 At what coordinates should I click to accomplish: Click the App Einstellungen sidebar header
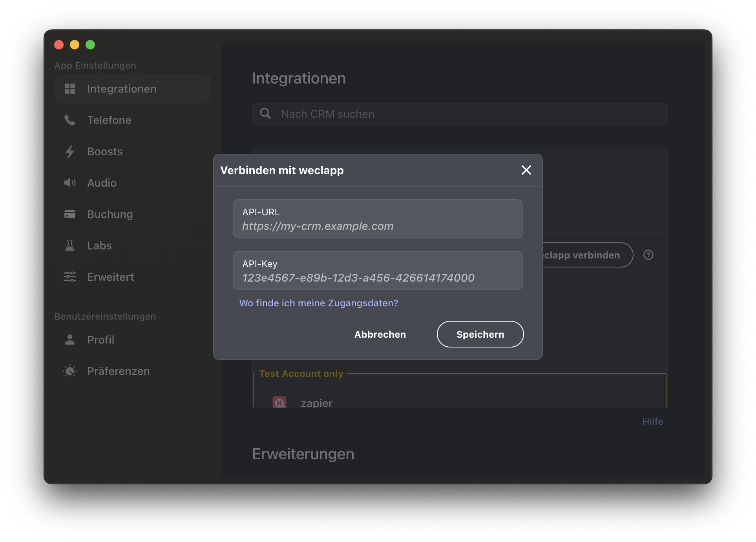(x=95, y=65)
